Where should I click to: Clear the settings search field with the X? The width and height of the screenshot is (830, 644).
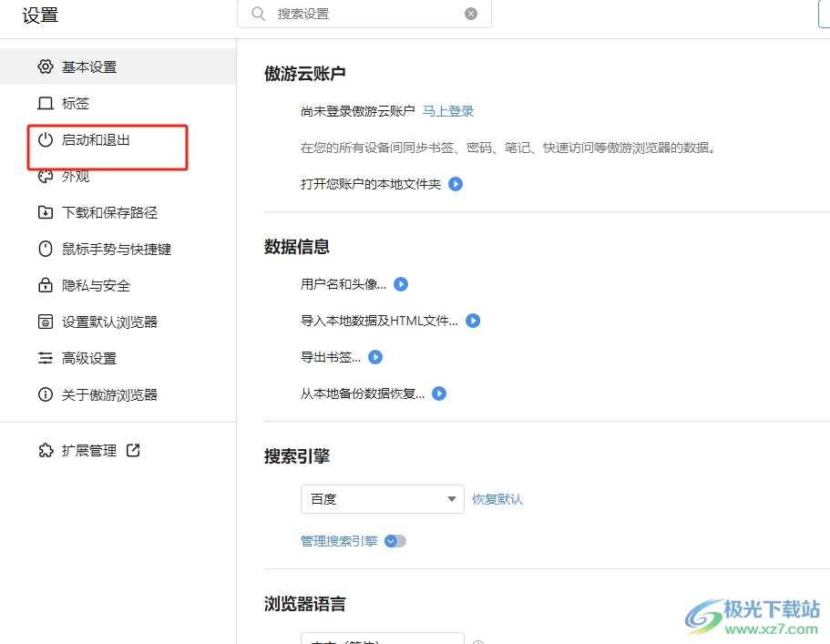(471, 14)
